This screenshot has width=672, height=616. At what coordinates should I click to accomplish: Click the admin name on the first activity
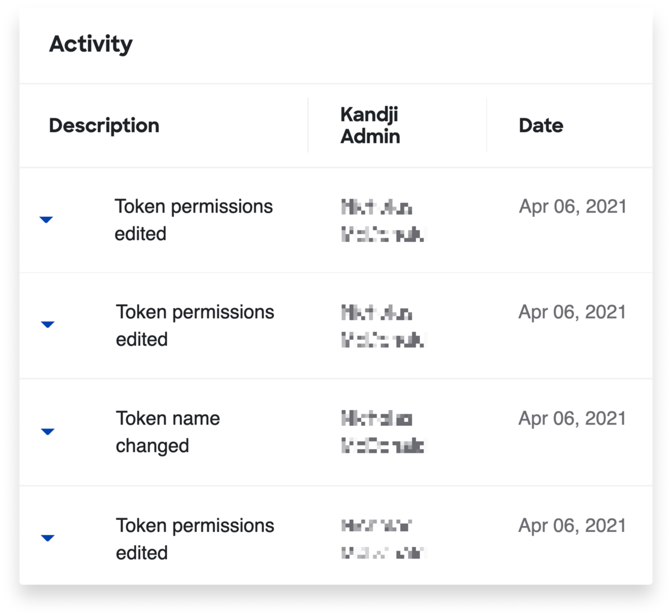pos(380,220)
